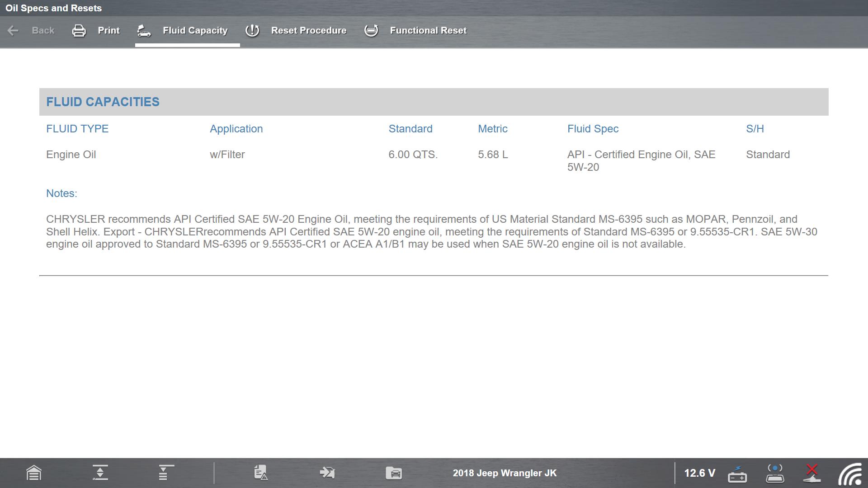Click the Print button
The height and width of the screenshot is (488, 868).
pos(108,31)
